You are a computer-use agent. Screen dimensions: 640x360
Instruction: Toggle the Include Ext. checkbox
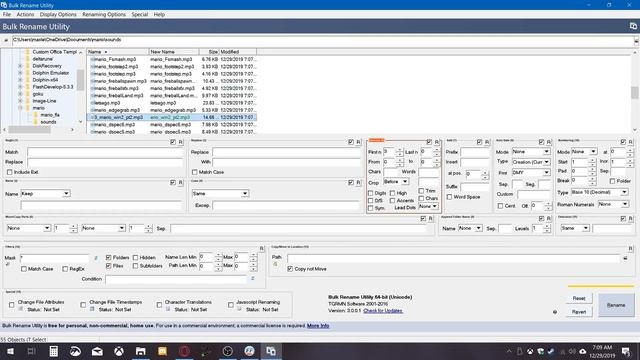click(9, 172)
